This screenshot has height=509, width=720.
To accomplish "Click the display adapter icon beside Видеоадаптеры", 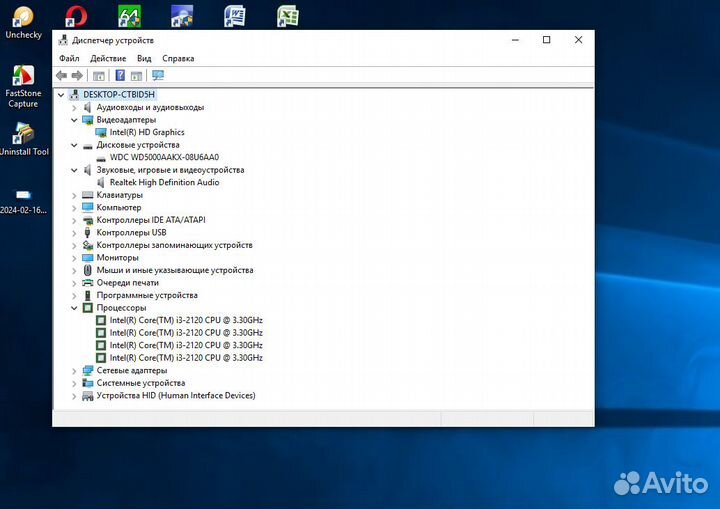I will pyautogui.click(x=87, y=120).
